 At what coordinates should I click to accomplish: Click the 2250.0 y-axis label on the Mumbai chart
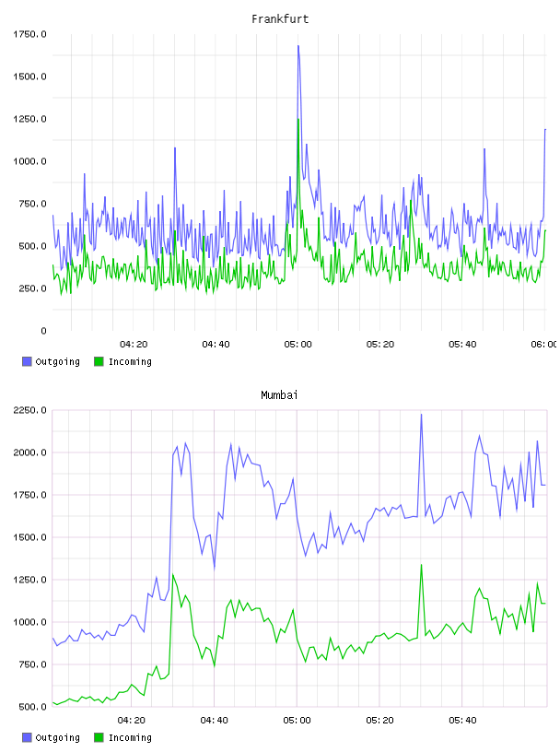[29, 410]
